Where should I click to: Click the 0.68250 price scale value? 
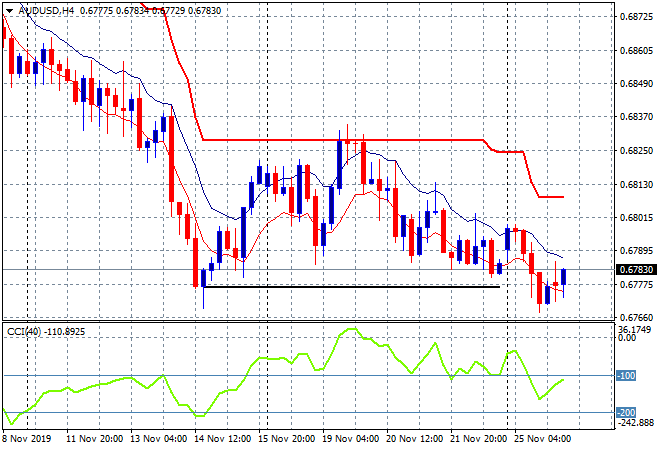[x=636, y=150]
